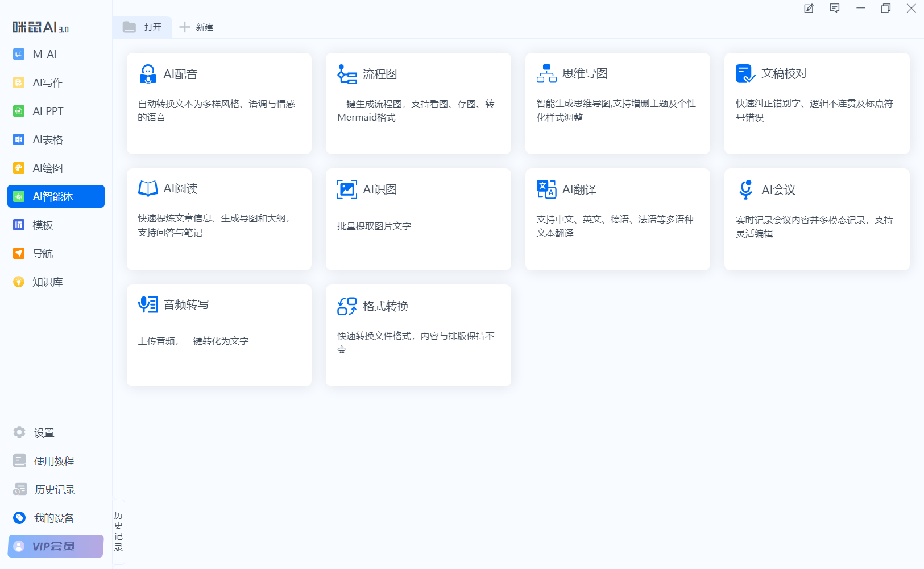Open the 思维导图 card title
This screenshot has height=569, width=924.
(585, 73)
